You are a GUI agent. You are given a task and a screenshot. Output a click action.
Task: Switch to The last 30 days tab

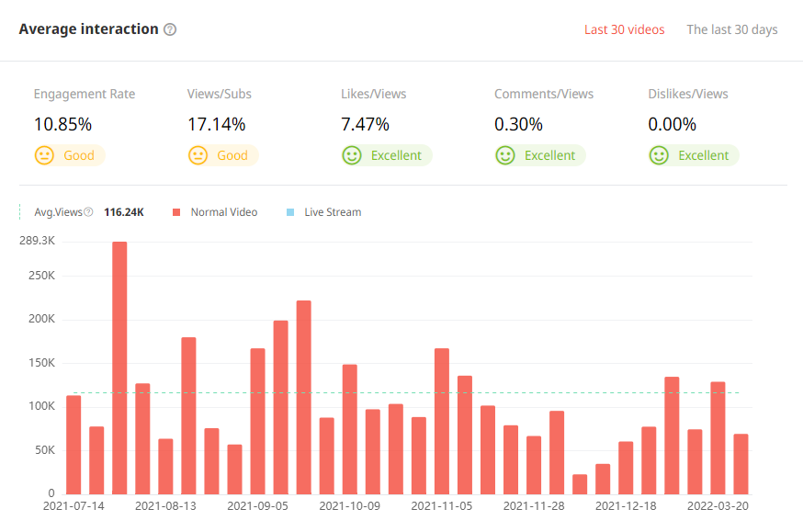[x=731, y=29]
